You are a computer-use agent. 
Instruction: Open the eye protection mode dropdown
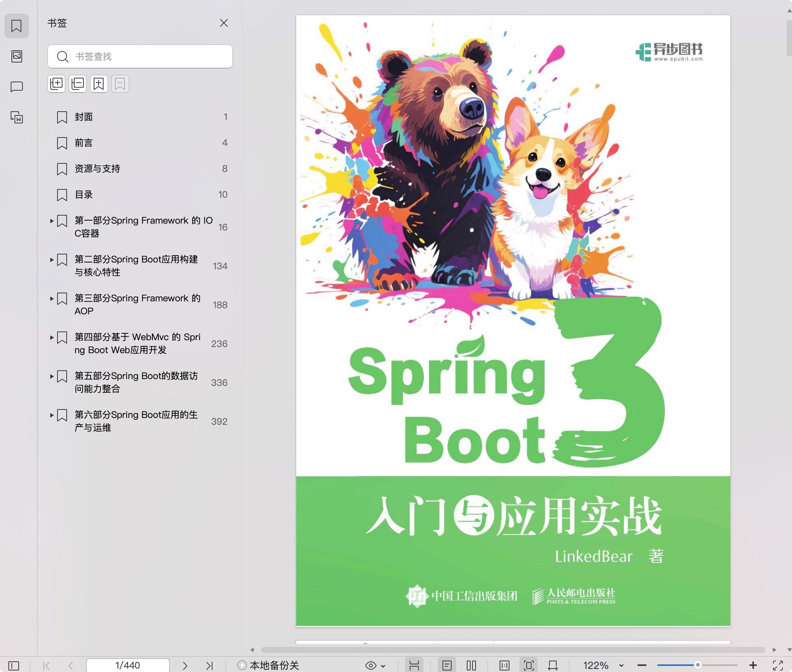(x=383, y=666)
